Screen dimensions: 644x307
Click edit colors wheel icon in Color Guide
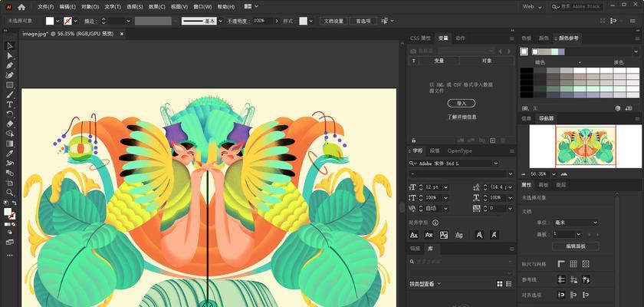[x=618, y=108]
